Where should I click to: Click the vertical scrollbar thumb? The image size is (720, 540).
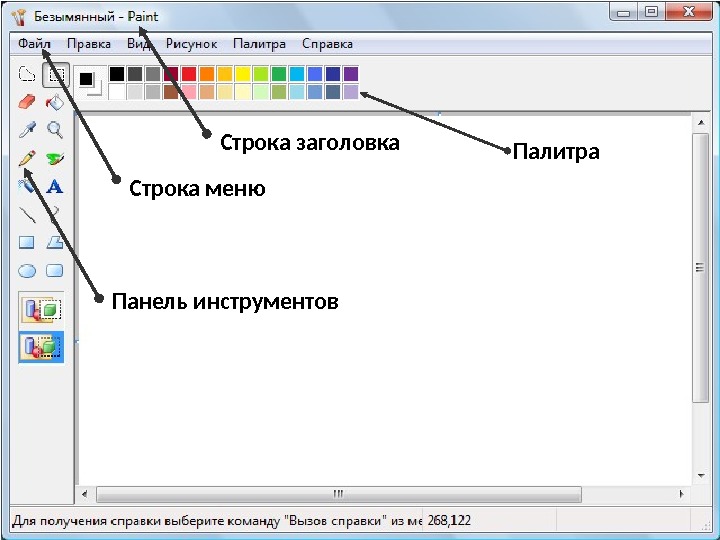(x=701, y=268)
